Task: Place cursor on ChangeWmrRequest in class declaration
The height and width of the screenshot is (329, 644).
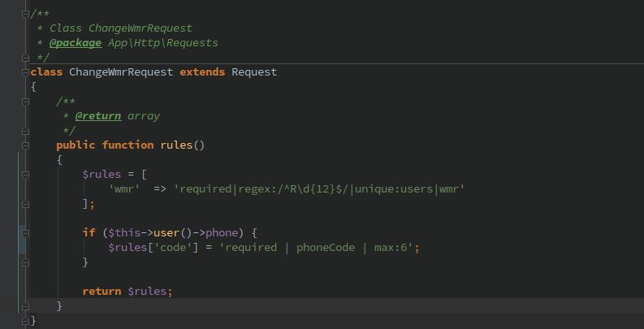Action: 121,71
